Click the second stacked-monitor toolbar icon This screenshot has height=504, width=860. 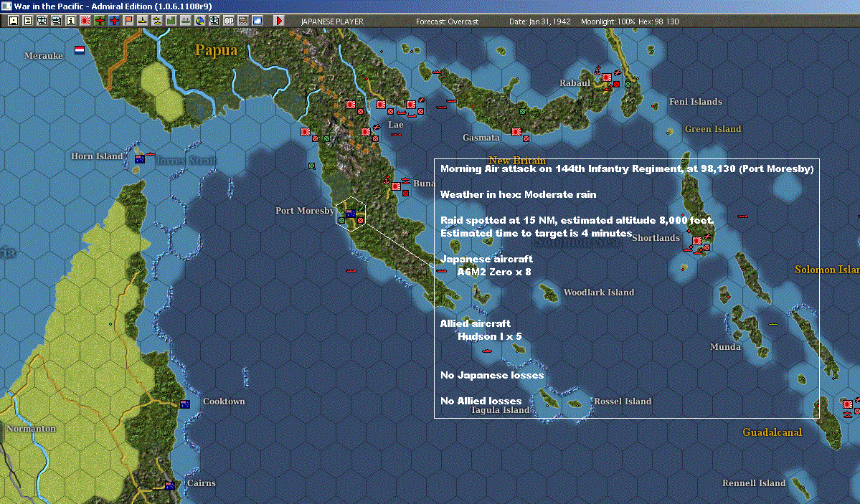(57, 21)
